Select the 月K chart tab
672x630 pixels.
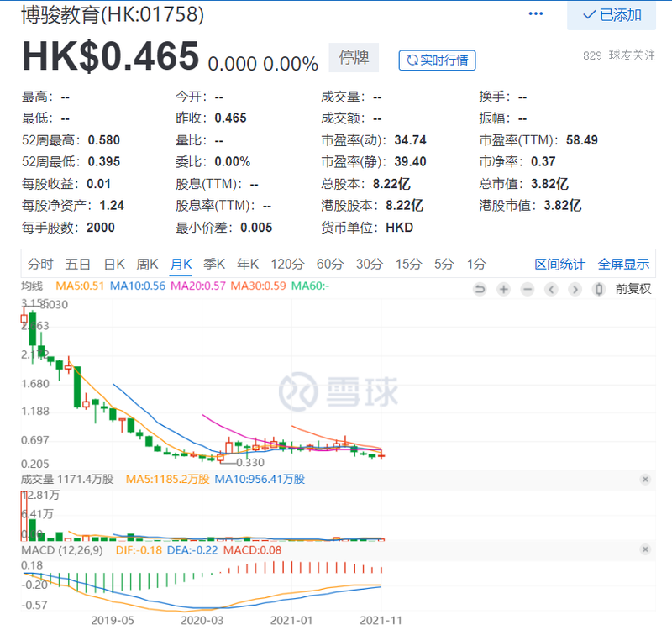coord(181,264)
